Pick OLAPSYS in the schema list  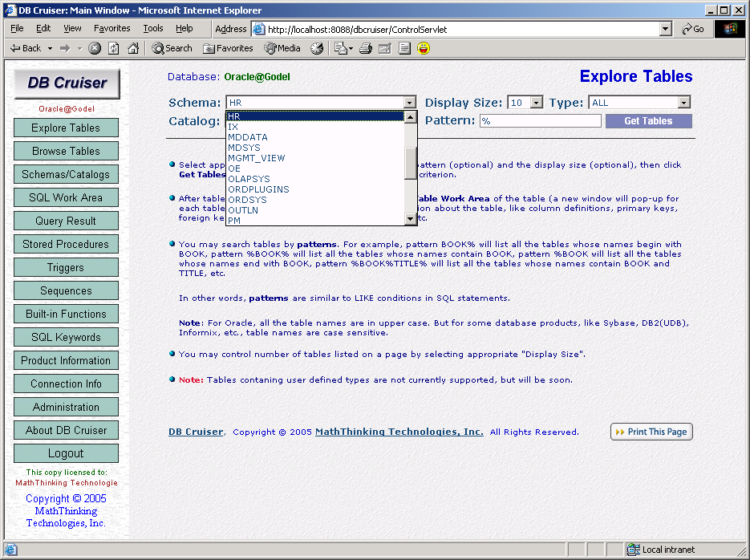click(315, 179)
